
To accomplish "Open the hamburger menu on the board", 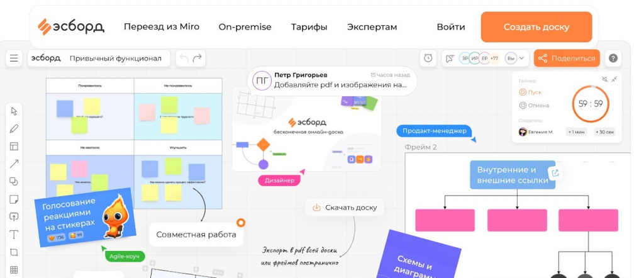I will coord(14,58).
